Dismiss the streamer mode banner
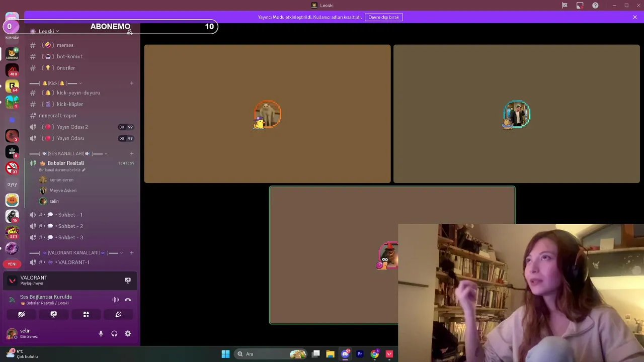The height and width of the screenshot is (362, 644). point(635,17)
